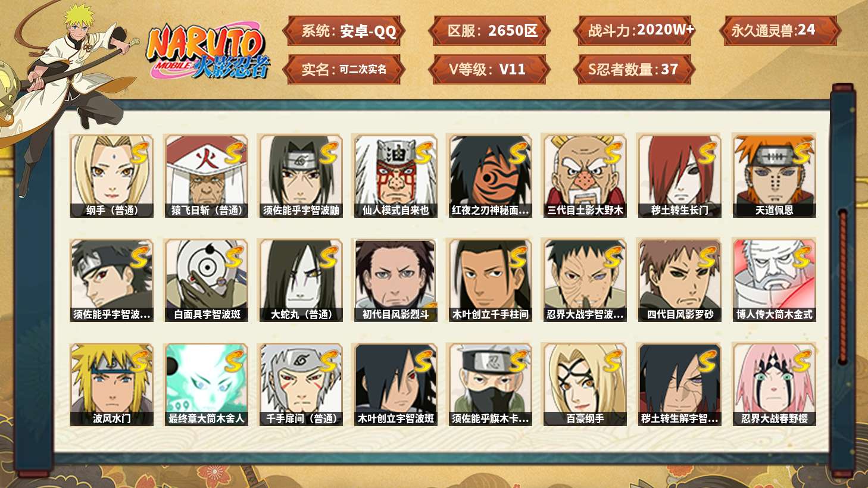Click the 猿飞日斩（普通） character icon
The height and width of the screenshot is (488, 868).
pos(206,176)
